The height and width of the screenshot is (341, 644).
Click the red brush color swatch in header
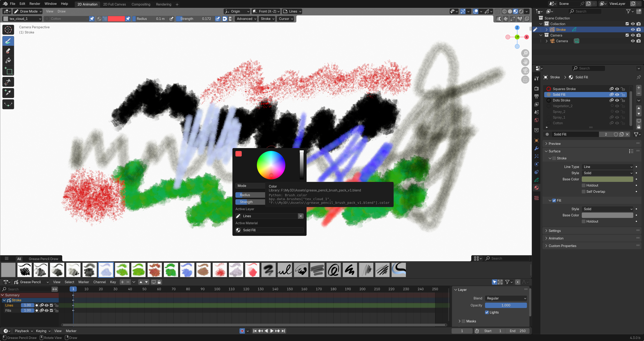116,19
